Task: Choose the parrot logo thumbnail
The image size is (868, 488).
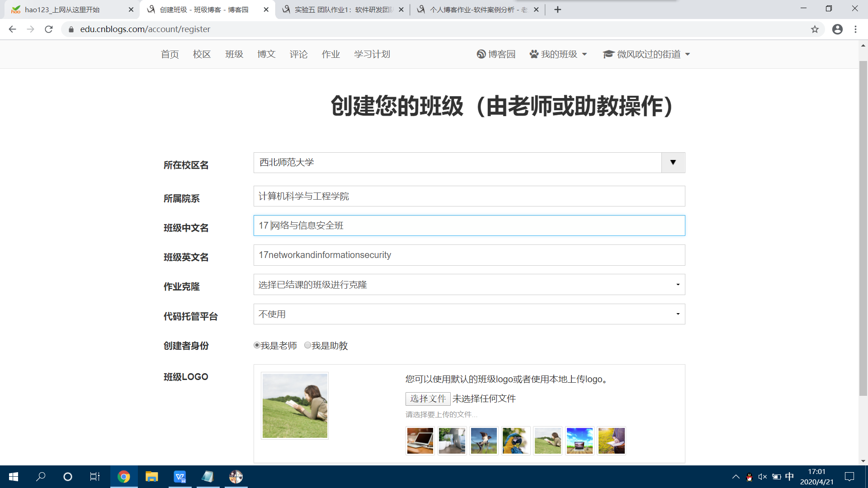Action: coord(515,441)
